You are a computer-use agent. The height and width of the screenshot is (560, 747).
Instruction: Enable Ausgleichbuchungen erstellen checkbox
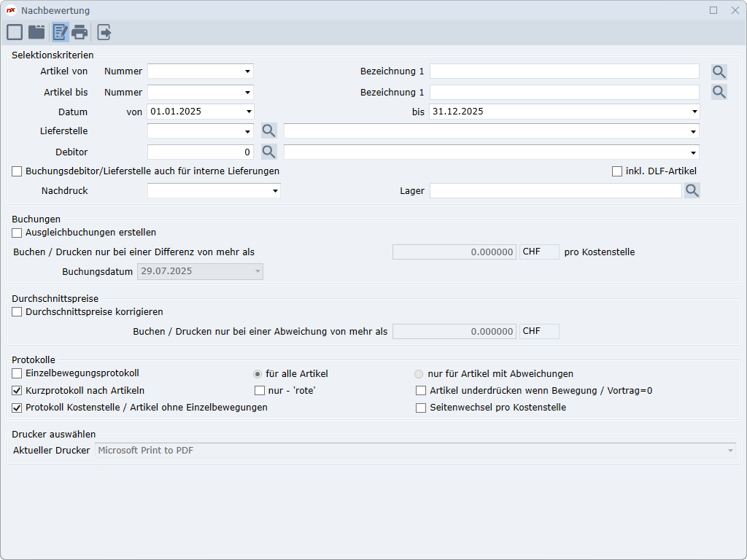tap(17, 233)
